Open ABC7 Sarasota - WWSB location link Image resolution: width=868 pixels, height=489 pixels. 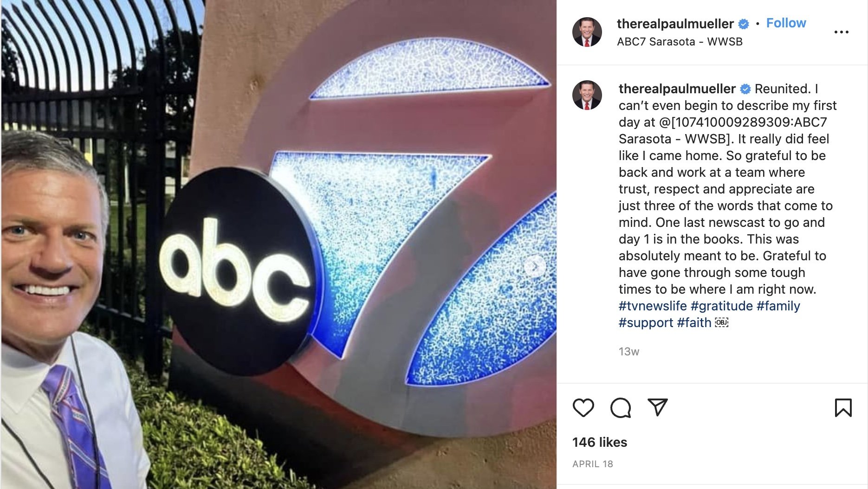(x=680, y=42)
